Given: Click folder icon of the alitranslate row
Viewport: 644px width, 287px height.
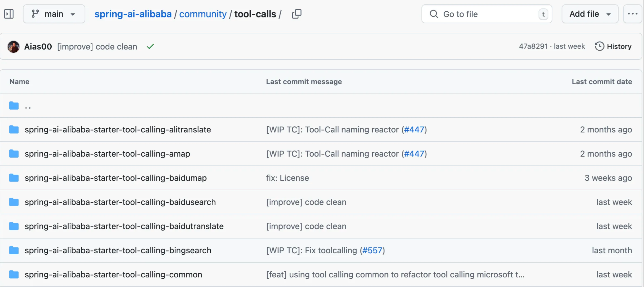Looking at the screenshot, I should 14,129.
